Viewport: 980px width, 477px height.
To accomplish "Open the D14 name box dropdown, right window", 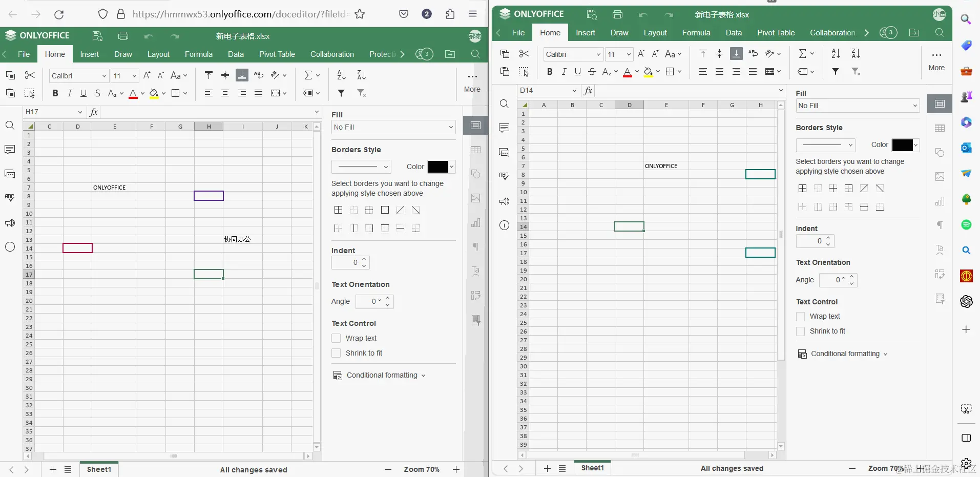I will tap(574, 91).
